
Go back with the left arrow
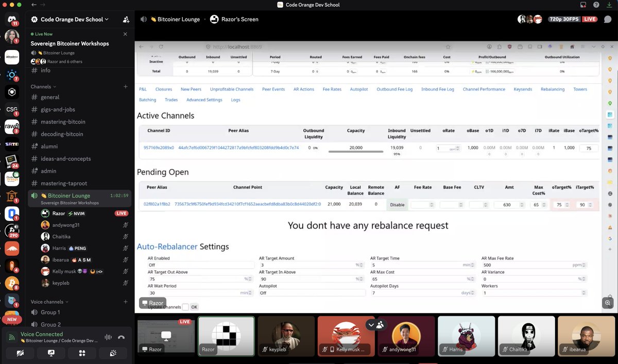34,5
